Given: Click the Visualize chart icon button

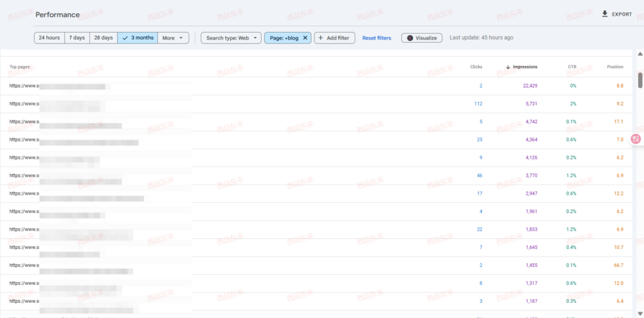Looking at the screenshot, I should pyautogui.click(x=410, y=38).
